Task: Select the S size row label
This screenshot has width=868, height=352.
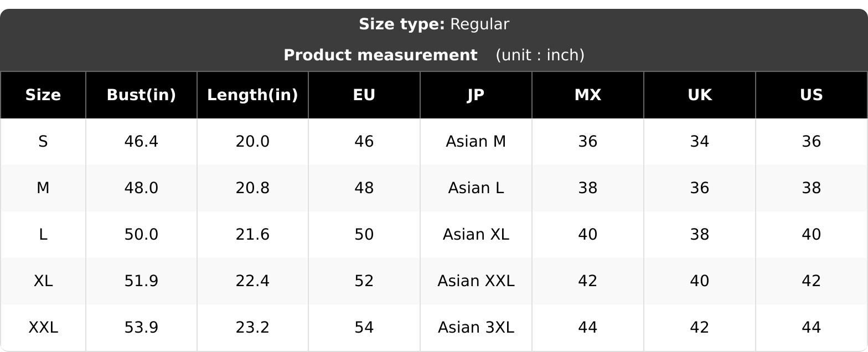Action: 43,142
